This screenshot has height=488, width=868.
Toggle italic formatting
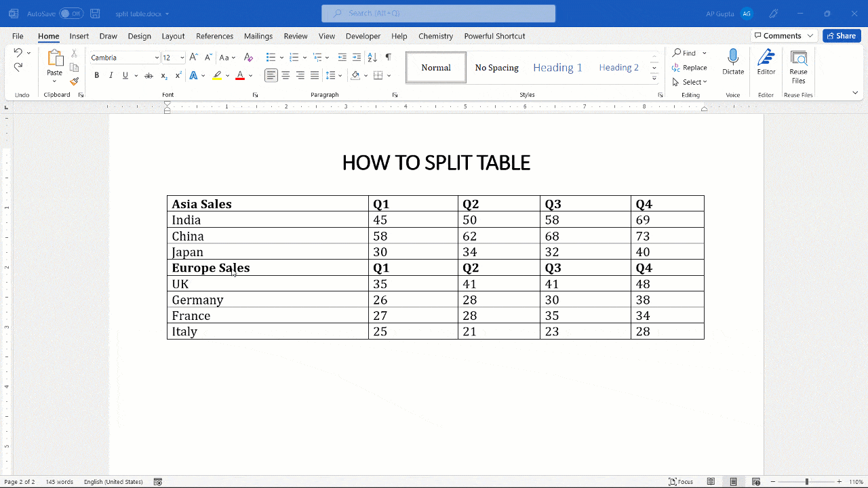tap(111, 75)
